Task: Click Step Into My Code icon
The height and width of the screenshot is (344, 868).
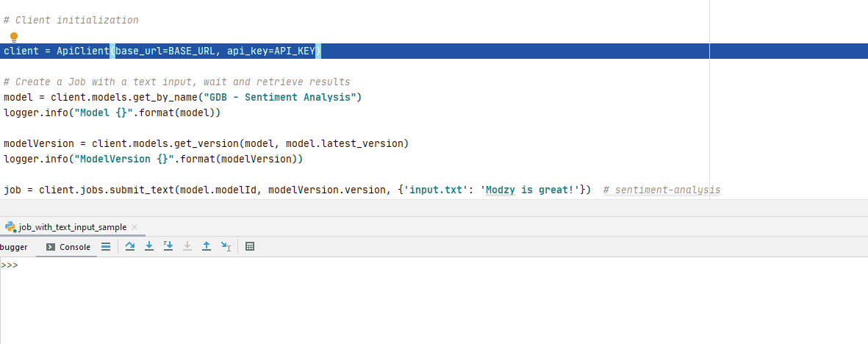Action: pyautogui.click(x=168, y=247)
